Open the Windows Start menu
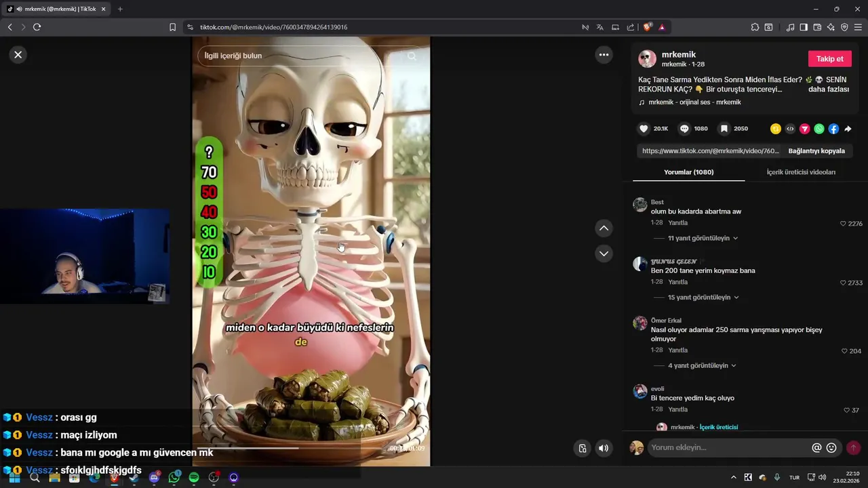This screenshot has height=488, width=868. tap(14, 478)
